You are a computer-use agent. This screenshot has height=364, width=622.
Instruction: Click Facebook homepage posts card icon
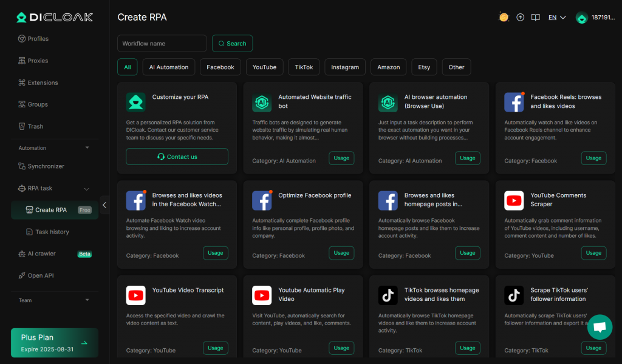[388, 200]
